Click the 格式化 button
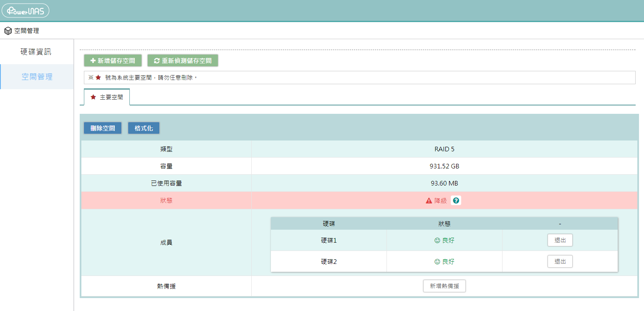The height and width of the screenshot is (311, 644). coord(144,128)
